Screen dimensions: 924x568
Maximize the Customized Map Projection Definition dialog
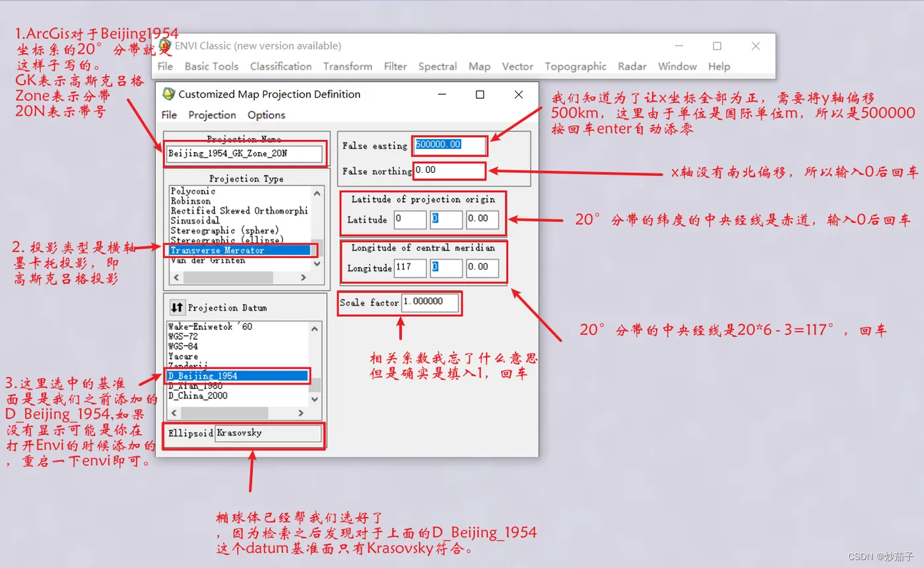480,94
